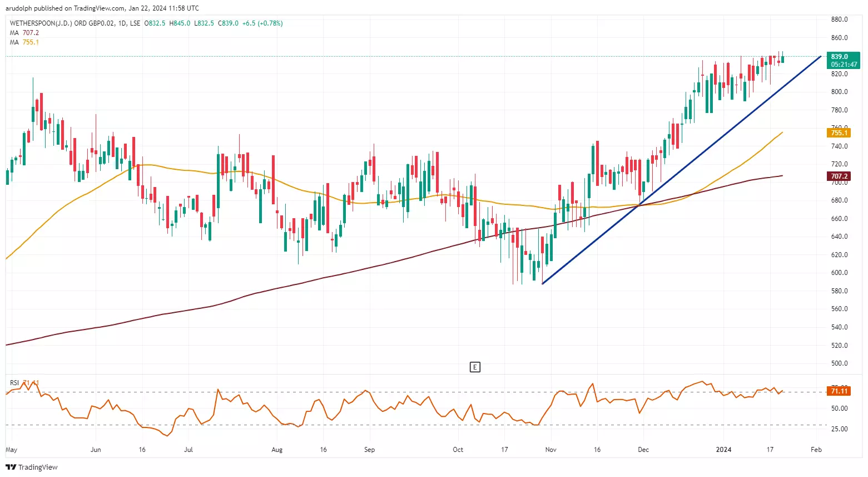868x477 pixels.
Task: Click the 'May' date axis label
Action: point(11,450)
